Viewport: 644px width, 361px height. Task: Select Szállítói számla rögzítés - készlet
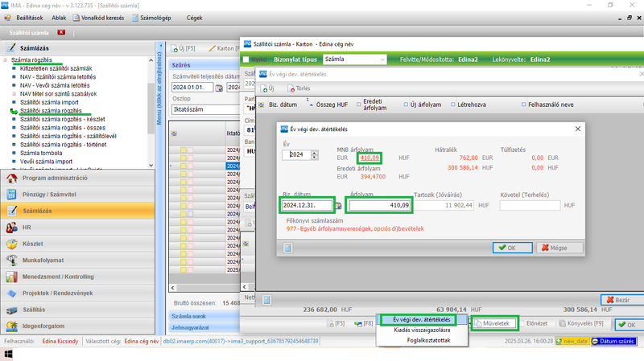point(63,119)
